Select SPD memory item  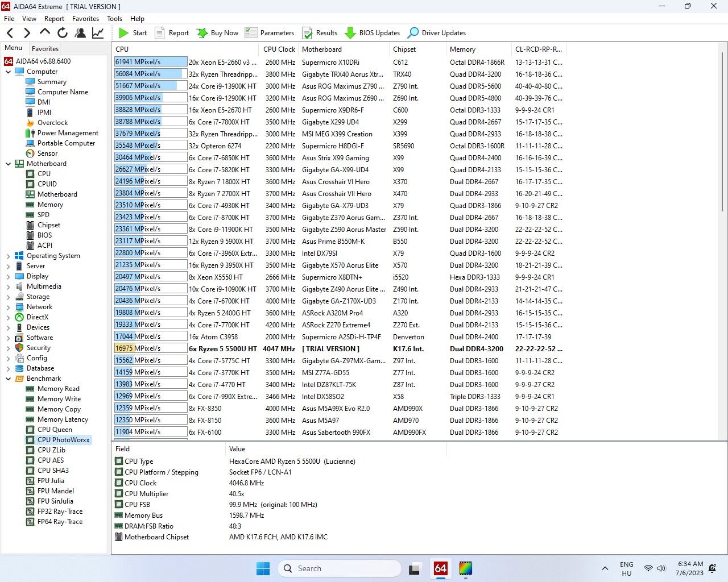coord(43,215)
